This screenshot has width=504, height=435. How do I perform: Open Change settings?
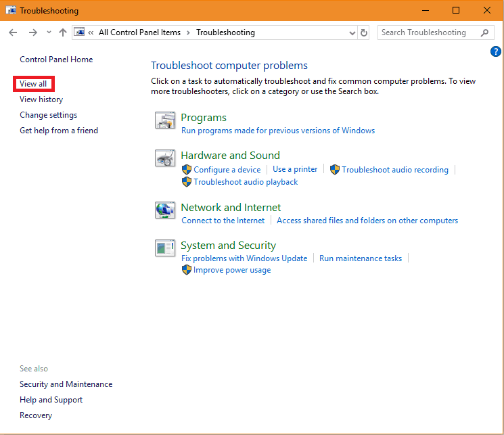[x=49, y=115]
